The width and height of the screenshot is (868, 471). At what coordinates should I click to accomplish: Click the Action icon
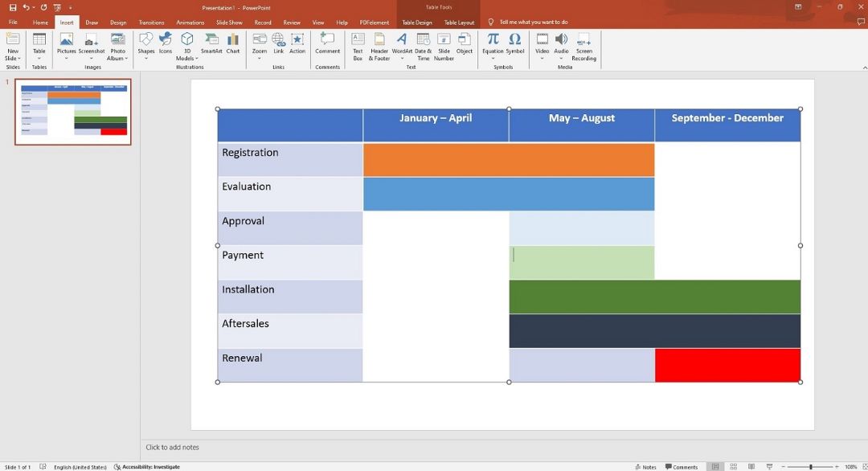(297, 39)
